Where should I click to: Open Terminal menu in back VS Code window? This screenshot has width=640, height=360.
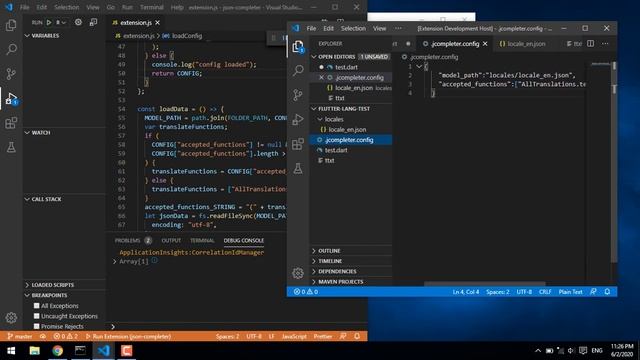152,7
